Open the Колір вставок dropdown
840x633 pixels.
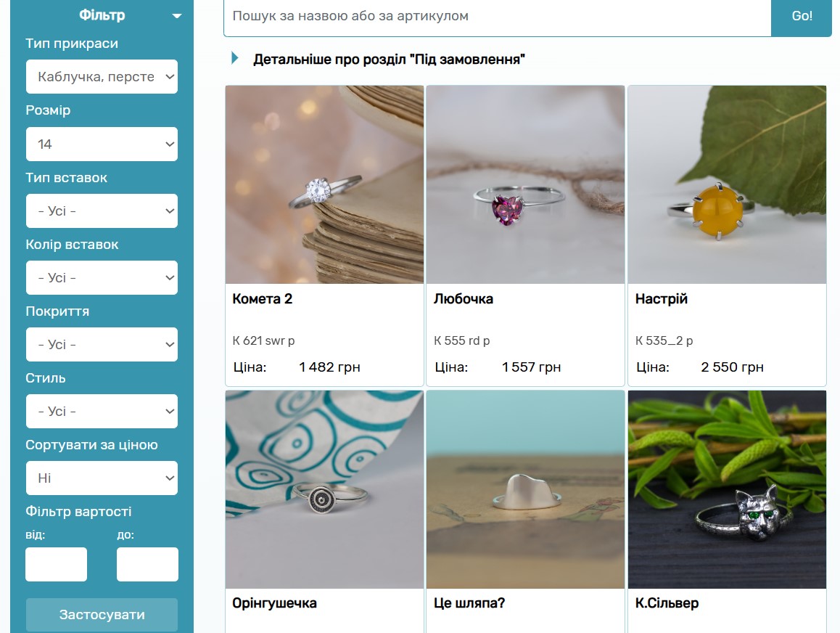(x=102, y=277)
